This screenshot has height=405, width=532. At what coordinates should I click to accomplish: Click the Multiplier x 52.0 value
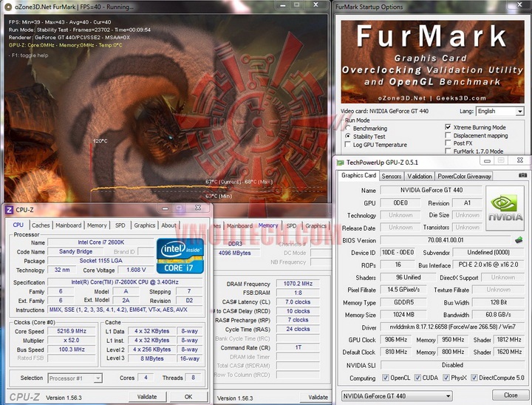(x=72, y=340)
